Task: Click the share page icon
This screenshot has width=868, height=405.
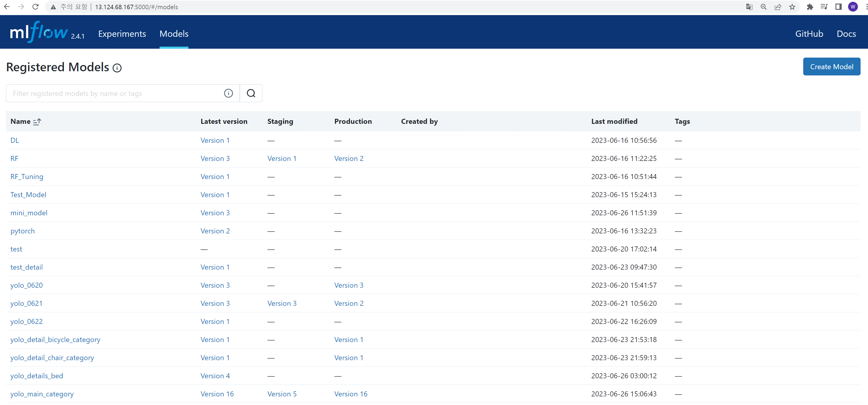Action: (778, 7)
